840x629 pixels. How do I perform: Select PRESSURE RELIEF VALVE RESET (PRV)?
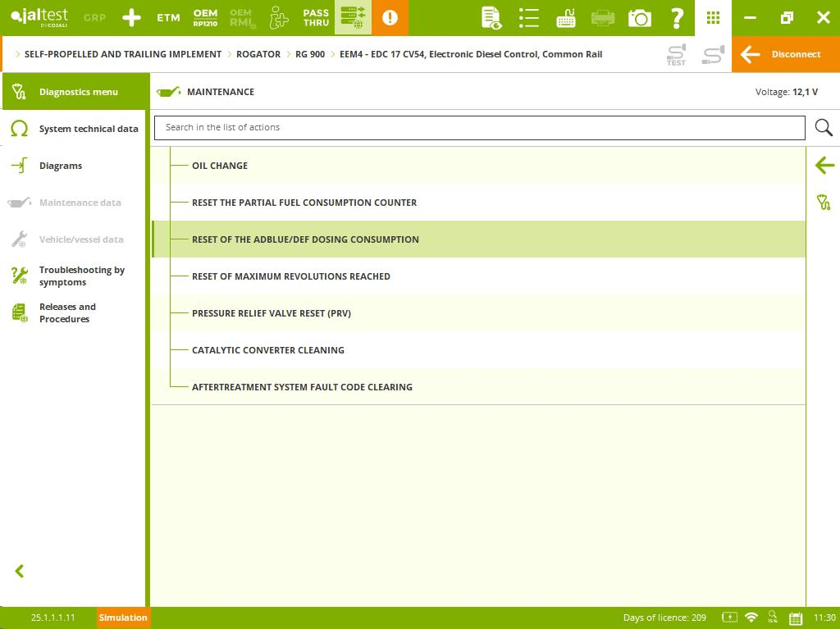coord(272,313)
